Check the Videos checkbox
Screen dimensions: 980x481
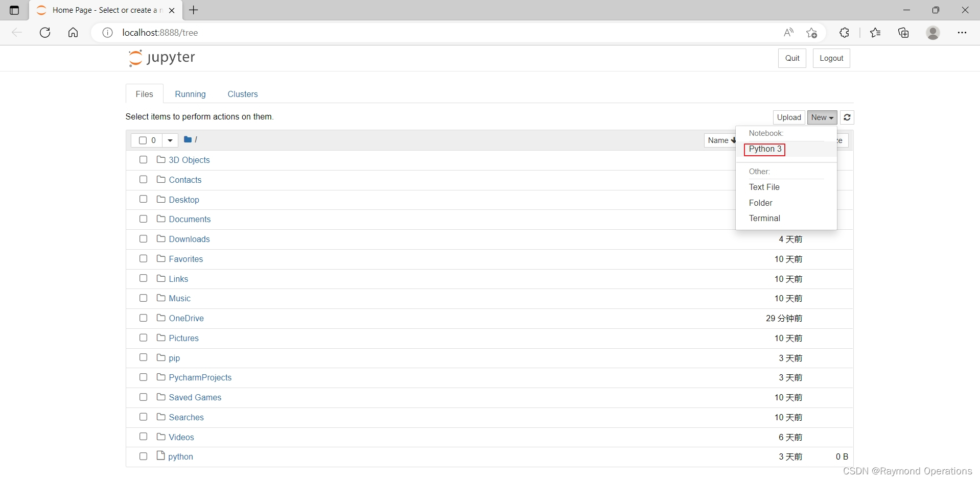click(143, 437)
